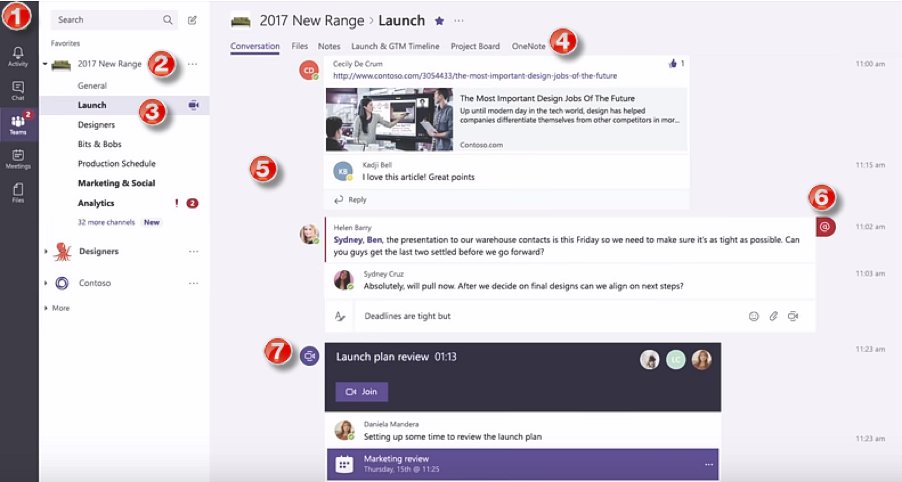Open the Notes tab
This screenshot has width=902, height=482.
click(x=329, y=46)
